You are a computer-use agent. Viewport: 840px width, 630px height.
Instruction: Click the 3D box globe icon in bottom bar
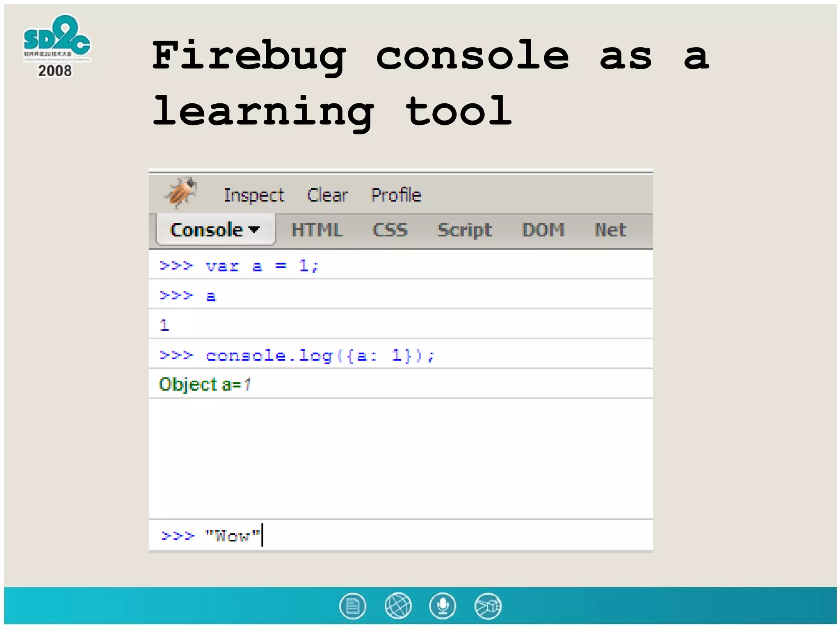488,606
